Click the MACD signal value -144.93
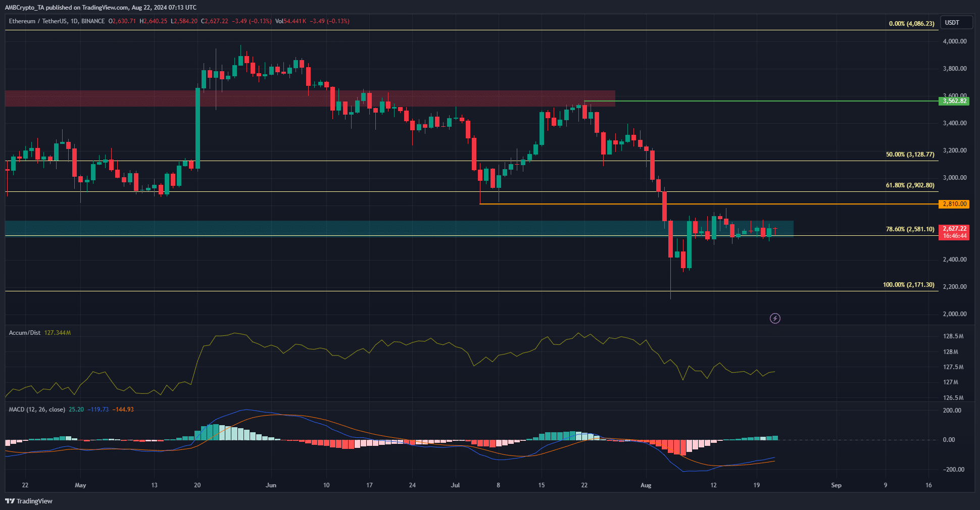980x510 pixels. tap(123, 410)
